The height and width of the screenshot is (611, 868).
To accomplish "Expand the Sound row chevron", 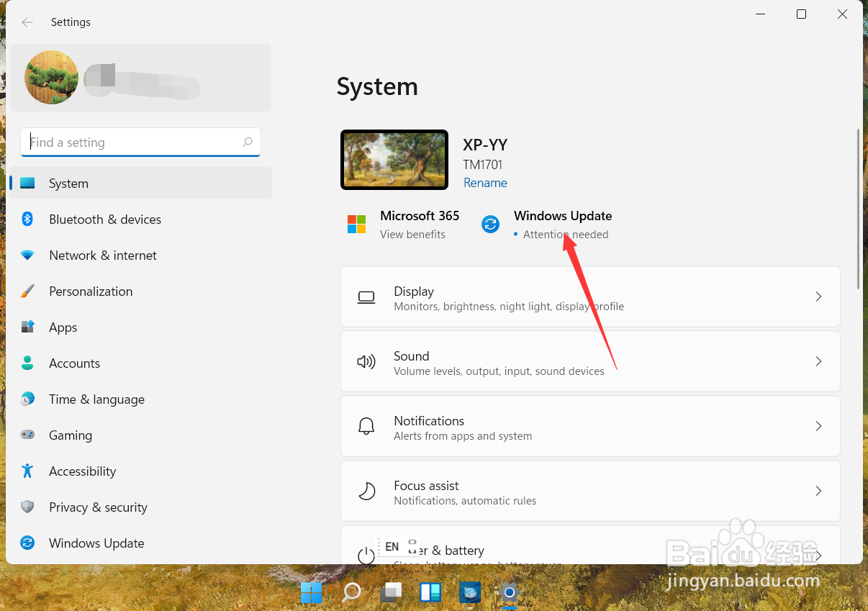I will pos(818,361).
